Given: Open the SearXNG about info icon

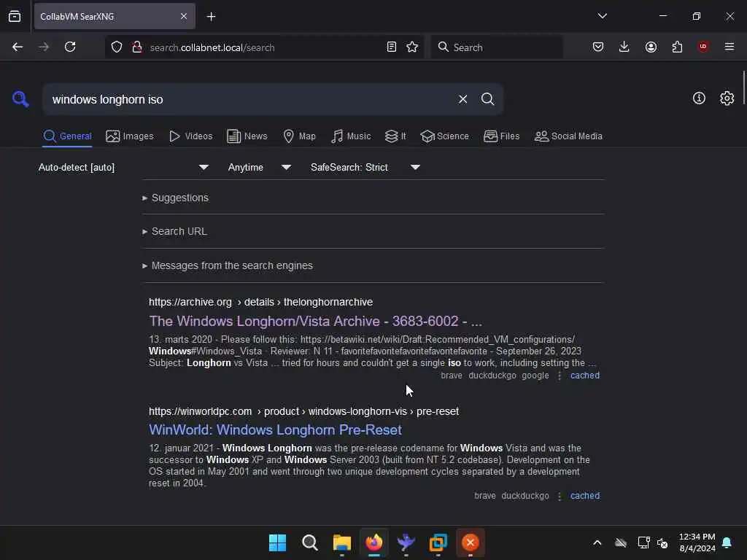Looking at the screenshot, I should click(x=699, y=98).
